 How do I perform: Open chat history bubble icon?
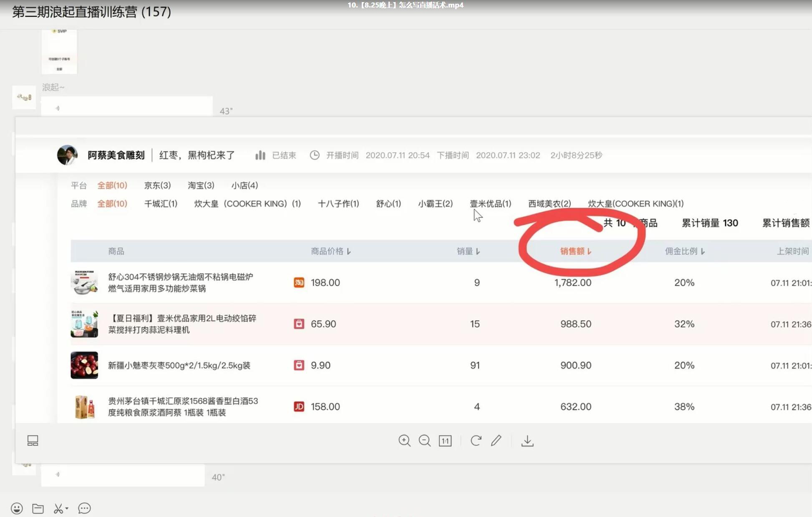84,508
